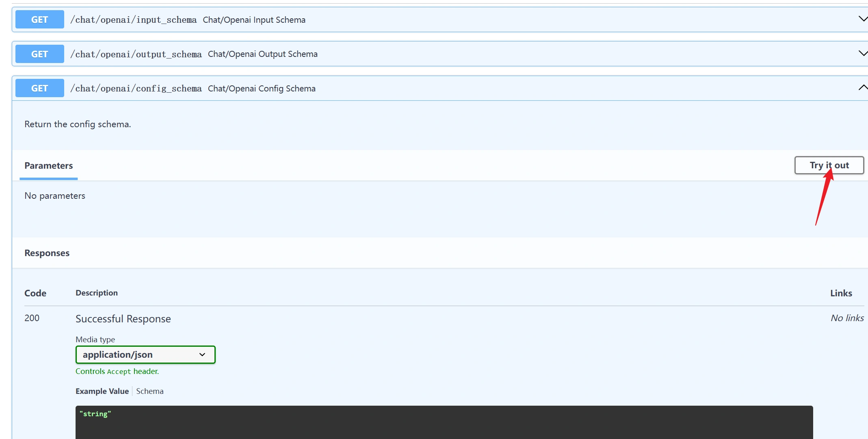868x439 pixels.
Task: Click GET badge for config_schema
Action: [x=39, y=88]
